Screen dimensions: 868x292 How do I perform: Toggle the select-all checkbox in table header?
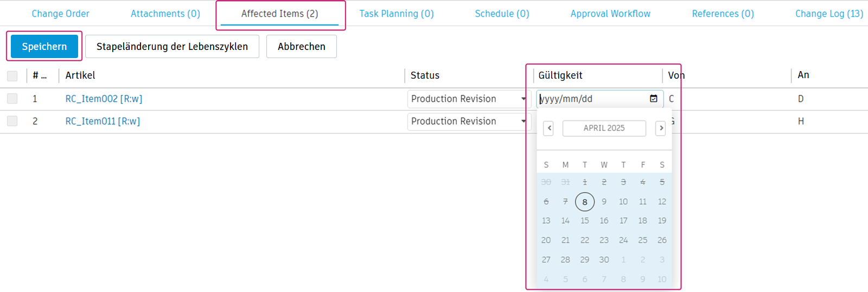point(12,76)
